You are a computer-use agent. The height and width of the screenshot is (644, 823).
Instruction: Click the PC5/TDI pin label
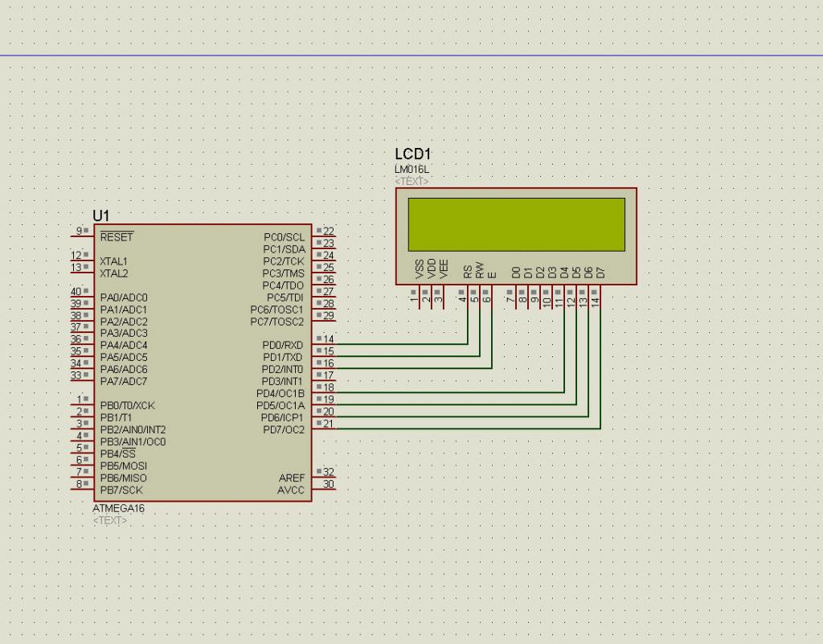[x=285, y=297]
